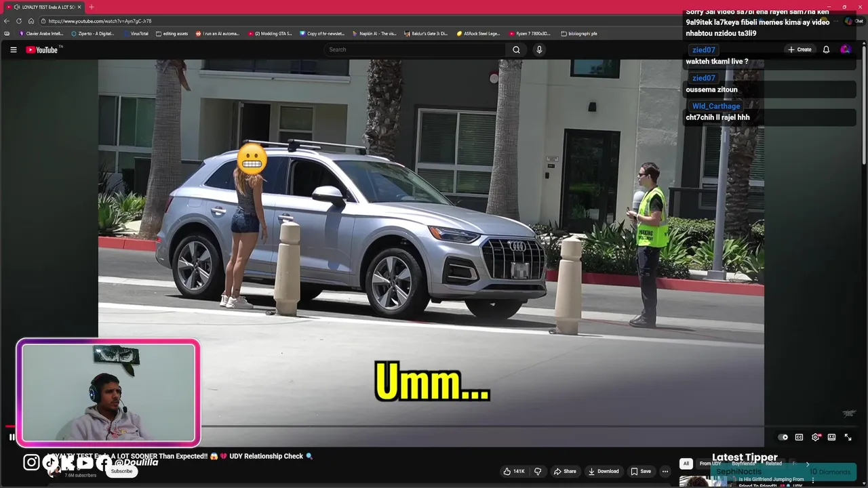
Task: Enter fullscreen mode
Action: 848,437
